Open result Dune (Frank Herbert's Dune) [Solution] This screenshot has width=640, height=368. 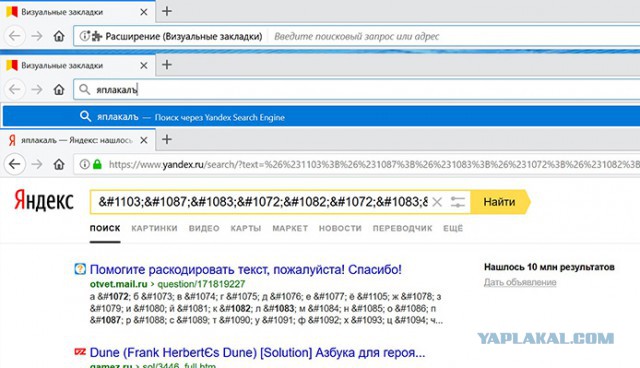coord(257,352)
